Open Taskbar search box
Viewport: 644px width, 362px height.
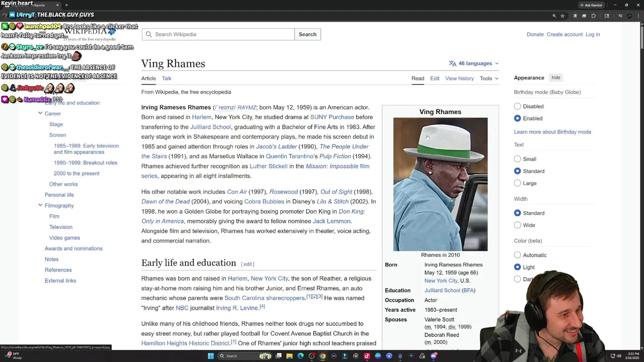(245, 356)
